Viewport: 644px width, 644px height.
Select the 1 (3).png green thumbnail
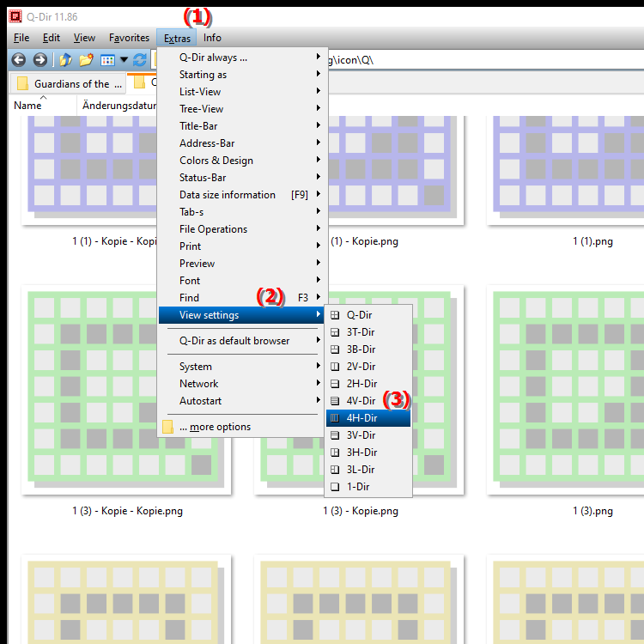pos(566,390)
